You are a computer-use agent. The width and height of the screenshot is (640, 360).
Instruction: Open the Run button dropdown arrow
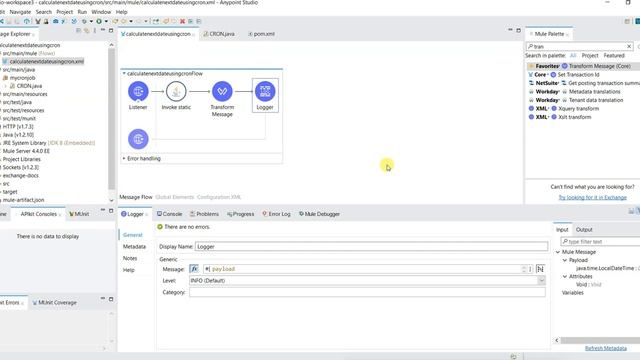(x=106, y=21)
